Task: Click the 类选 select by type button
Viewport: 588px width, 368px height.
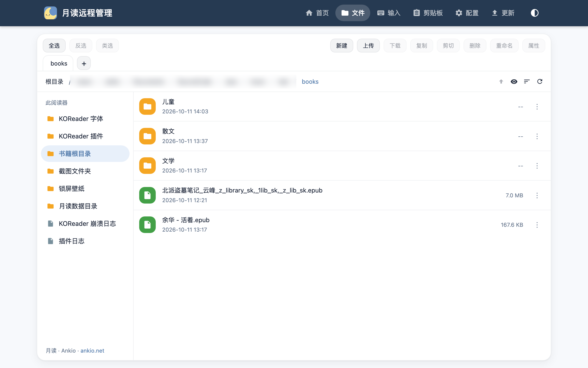Action: [107, 46]
